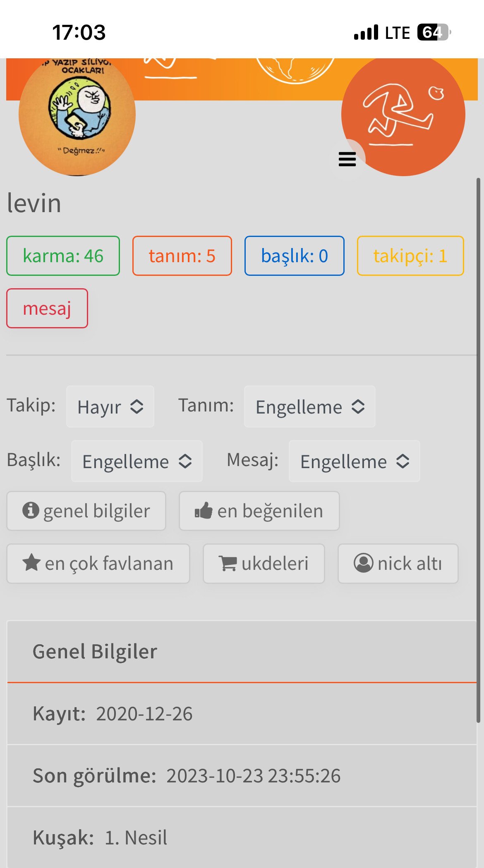Click the karma: 46 badge
The height and width of the screenshot is (868, 484).
[63, 256]
